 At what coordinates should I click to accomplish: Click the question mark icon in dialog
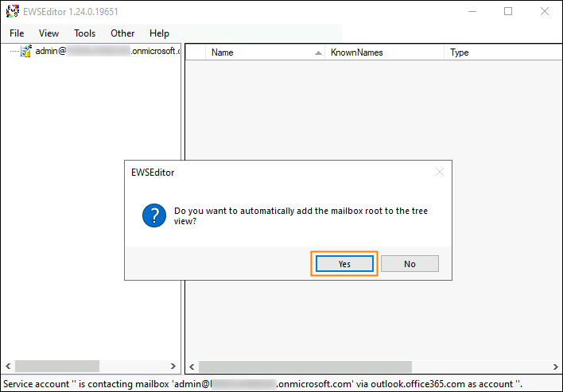154,215
